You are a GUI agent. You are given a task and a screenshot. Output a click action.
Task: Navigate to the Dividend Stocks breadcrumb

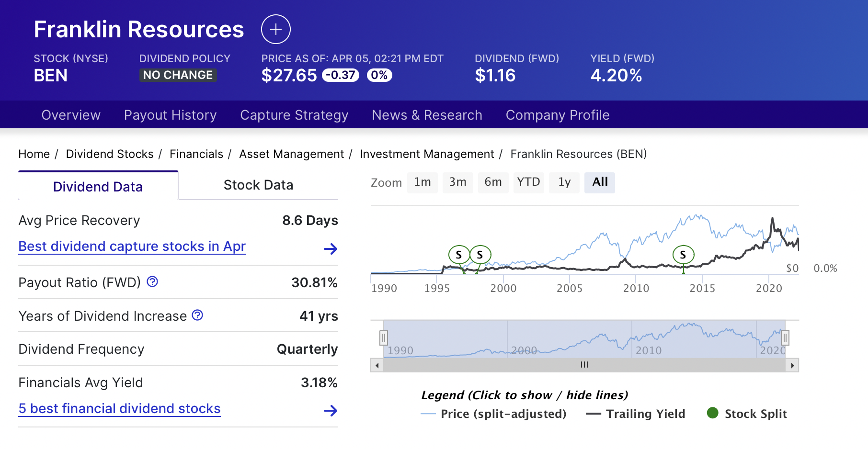pyautogui.click(x=110, y=154)
